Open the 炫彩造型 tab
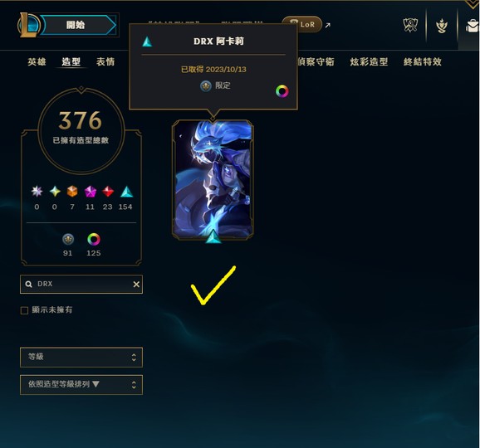480x448 pixels. coord(369,61)
